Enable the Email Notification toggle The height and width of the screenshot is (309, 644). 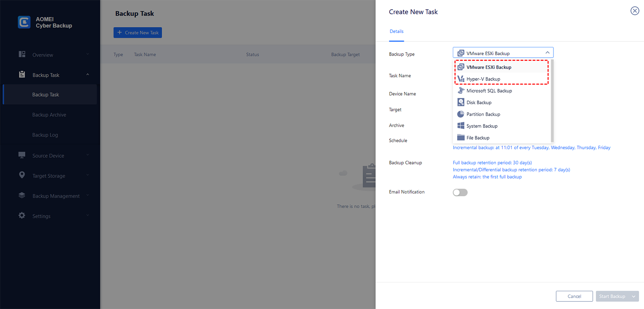point(460,192)
